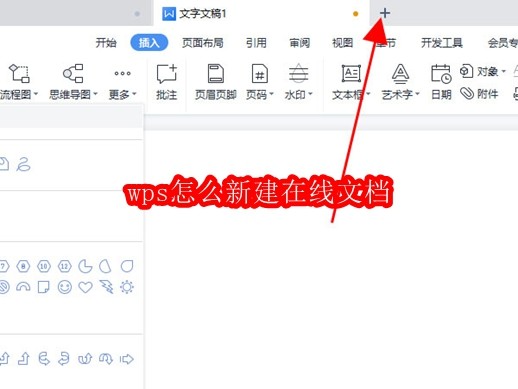This screenshot has width=518, height=389.
Task: Select the smiley face shape
Action: [64, 287]
